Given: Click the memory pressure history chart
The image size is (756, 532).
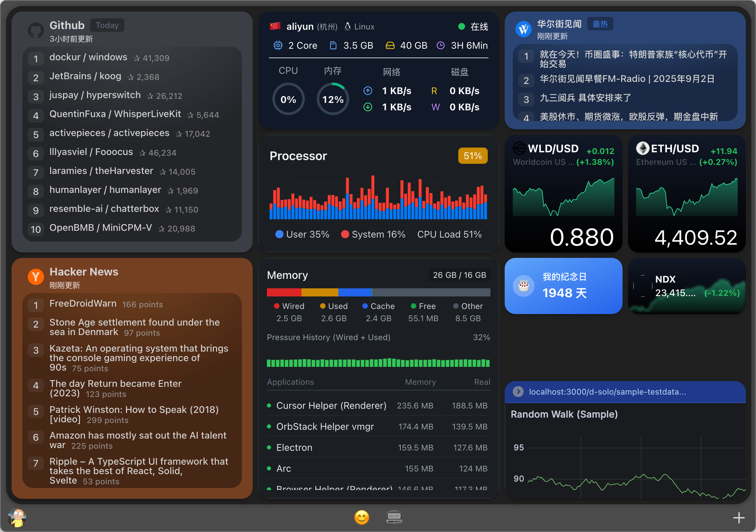Looking at the screenshot, I should pyautogui.click(x=378, y=362).
